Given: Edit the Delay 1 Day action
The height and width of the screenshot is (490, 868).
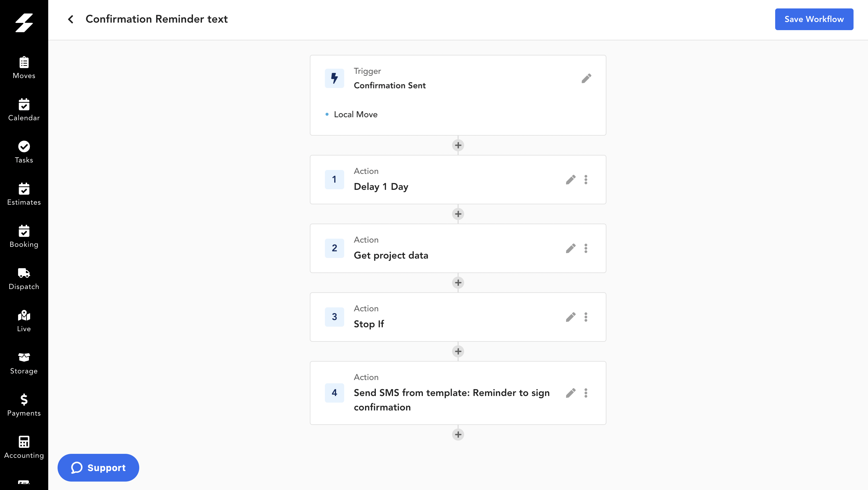Looking at the screenshot, I should pyautogui.click(x=571, y=179).
